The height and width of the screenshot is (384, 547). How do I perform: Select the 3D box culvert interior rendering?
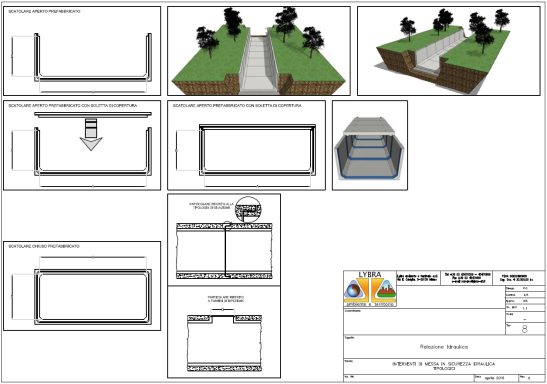point(370,145)
